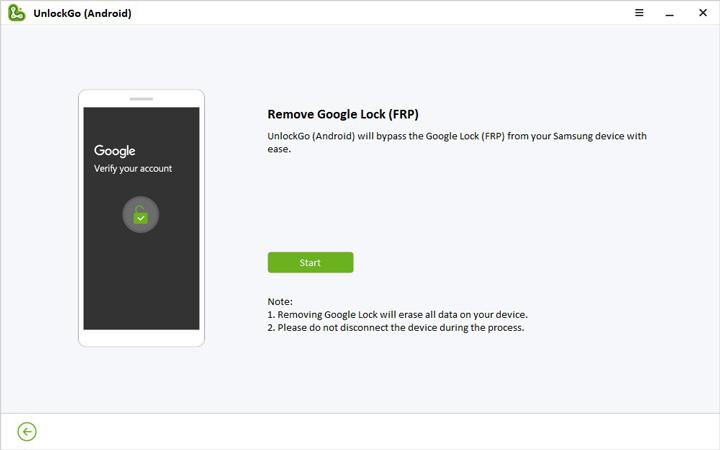Click the do not disconnect device note
720x450 pixels.
click(395, 327)
